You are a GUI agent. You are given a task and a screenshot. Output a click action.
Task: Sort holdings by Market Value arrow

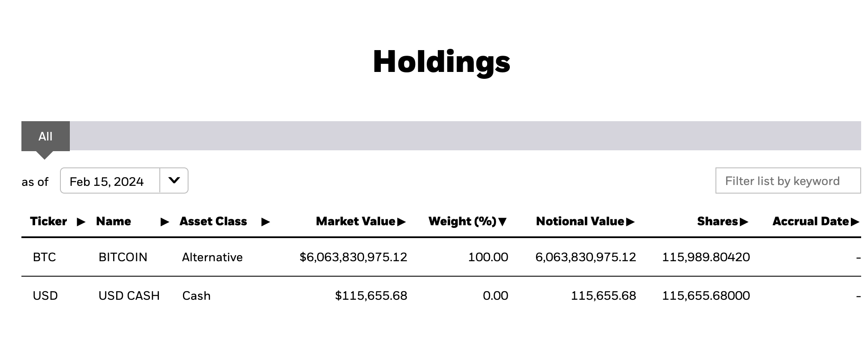tap(401, 222)
